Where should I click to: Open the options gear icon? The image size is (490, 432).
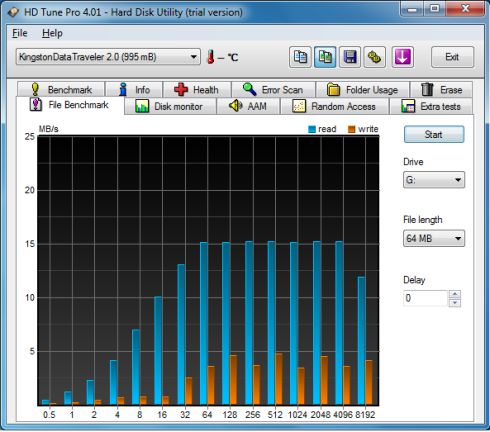coord(374,57)
